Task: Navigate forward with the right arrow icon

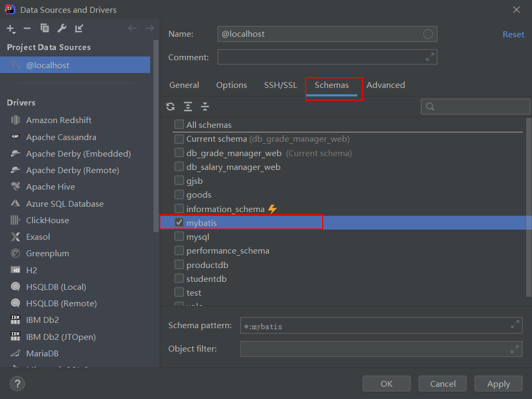Action: tap(150, 29)
